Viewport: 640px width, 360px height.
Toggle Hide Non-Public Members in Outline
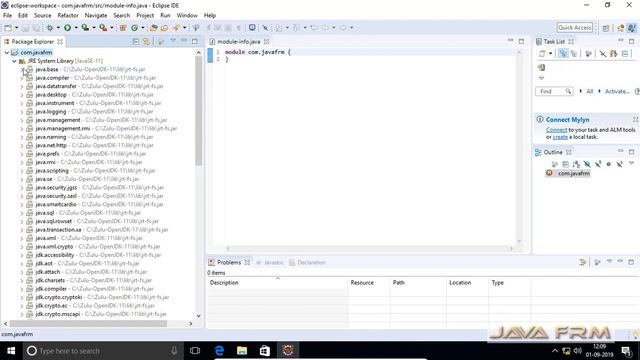609,164
